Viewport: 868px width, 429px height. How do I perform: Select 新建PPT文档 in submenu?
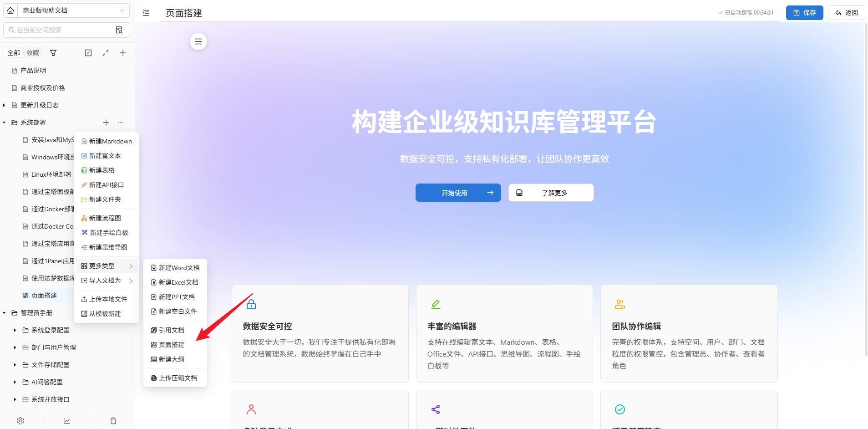tap(175, 297)
